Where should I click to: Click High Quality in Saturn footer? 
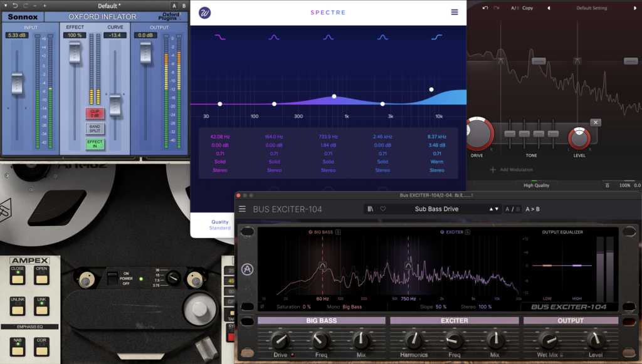tap(536, 185)
